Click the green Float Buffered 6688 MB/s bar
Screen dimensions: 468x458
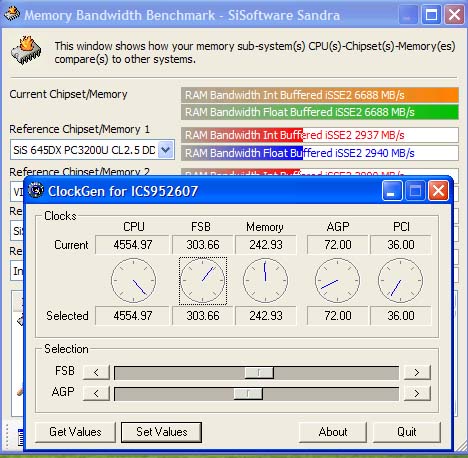320,112
